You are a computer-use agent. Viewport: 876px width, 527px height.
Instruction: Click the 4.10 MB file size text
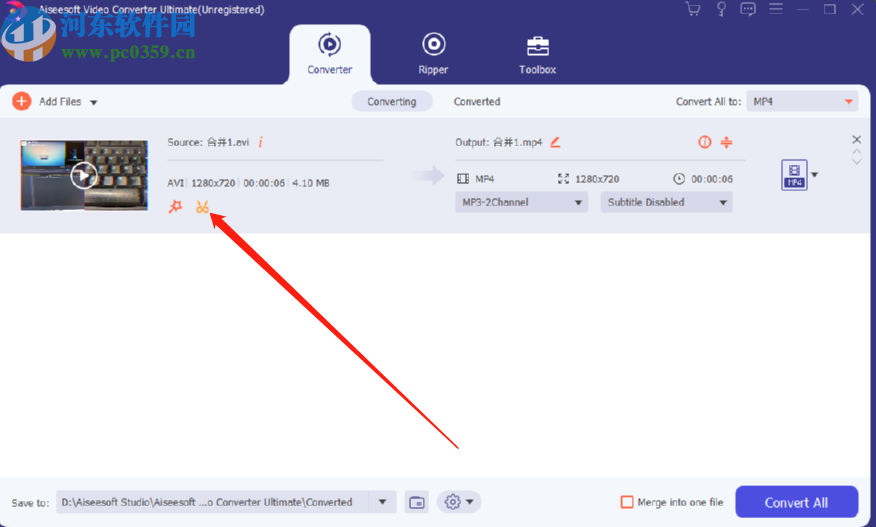click(x=311, y=183)
